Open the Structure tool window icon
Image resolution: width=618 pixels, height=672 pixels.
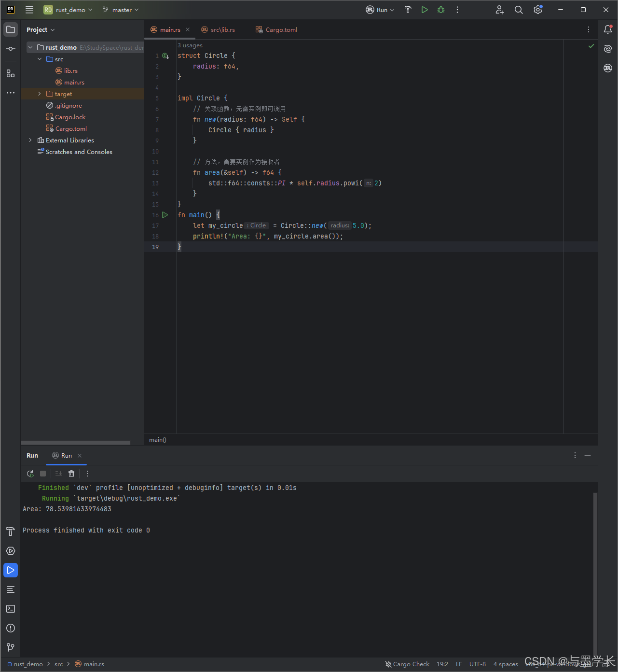(11, 73)
